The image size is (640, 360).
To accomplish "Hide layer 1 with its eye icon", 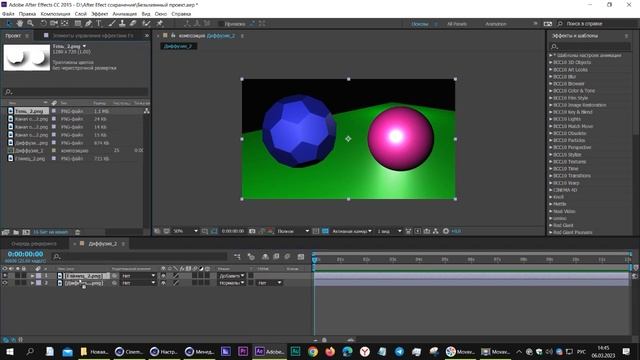I will pos(4,276).
